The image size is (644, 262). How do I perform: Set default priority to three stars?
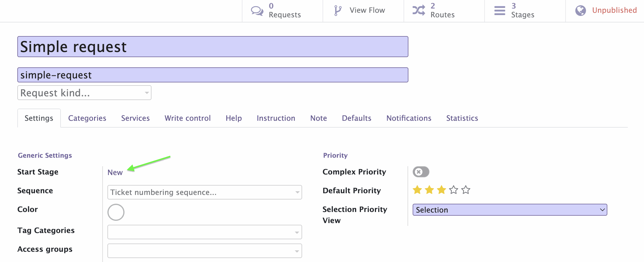[x=441, y=190]
